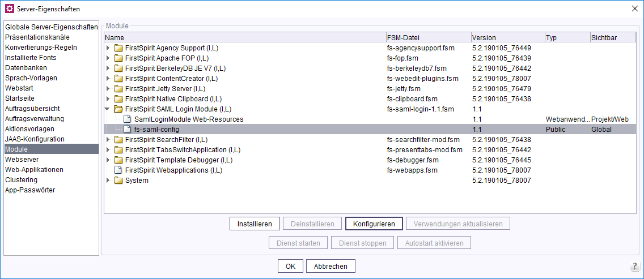Click the open folder icon for SAML Login Module
644x279 pixels.
point(118,109)
